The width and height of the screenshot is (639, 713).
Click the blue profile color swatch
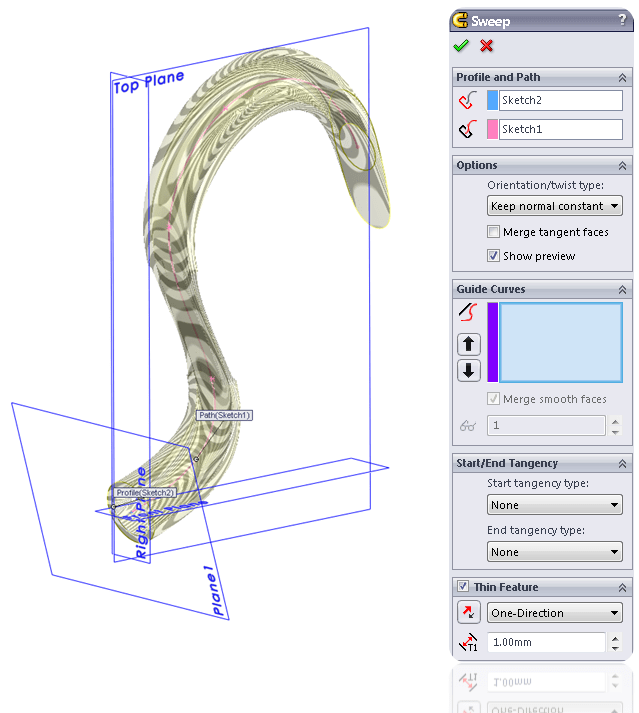[492, 100]
